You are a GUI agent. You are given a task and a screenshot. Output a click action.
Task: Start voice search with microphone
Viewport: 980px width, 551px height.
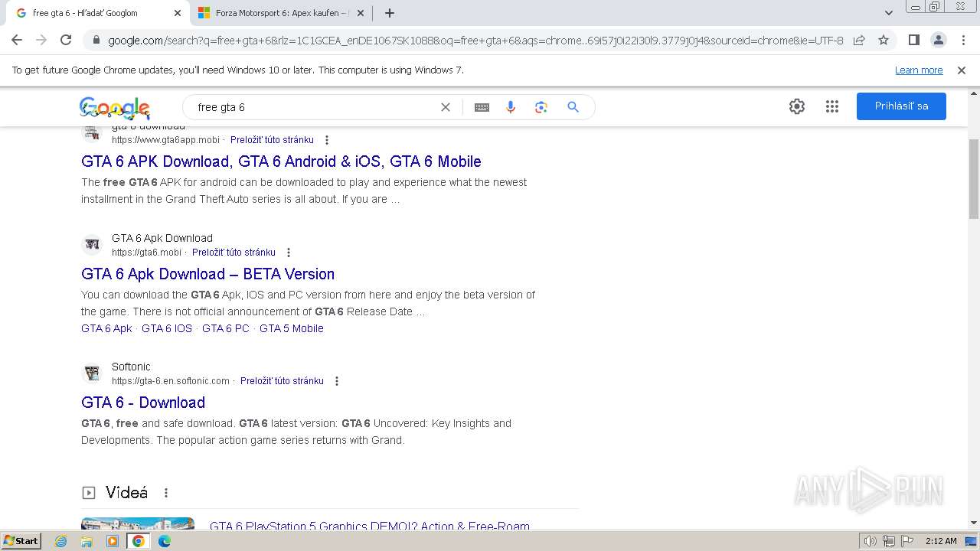(511, 107)
